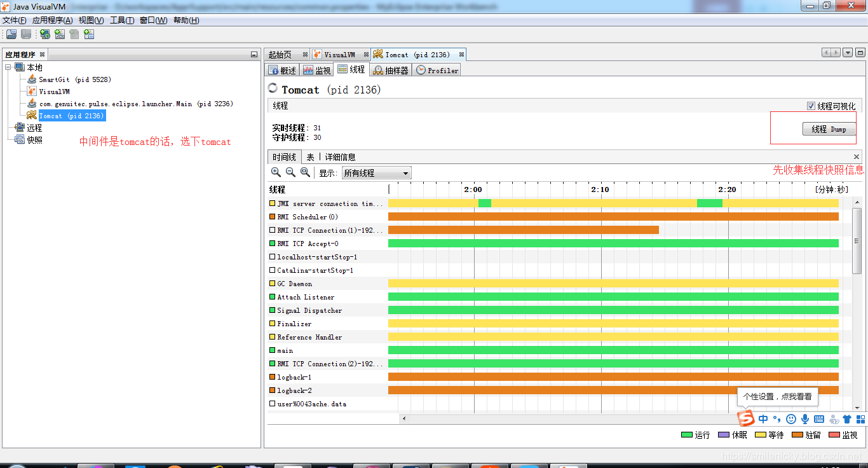The height and width of the screenshot is (468, 868).
Task: Open the 视图(V) menu
Action: tap(92, 20)
